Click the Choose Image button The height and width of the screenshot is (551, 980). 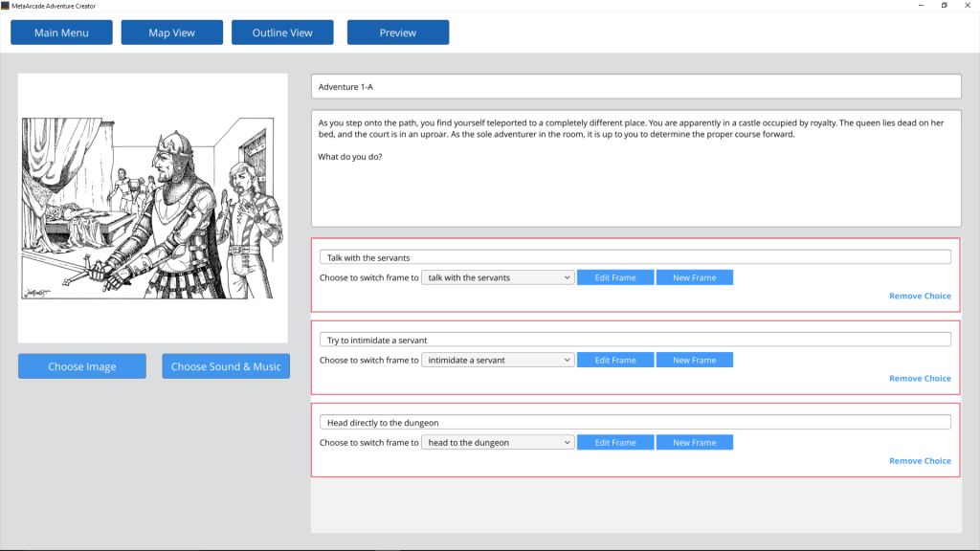82,366
